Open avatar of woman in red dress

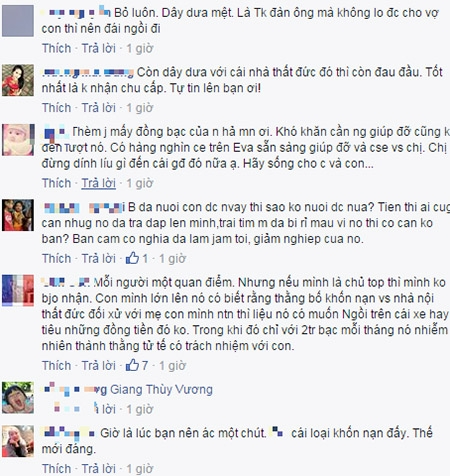click(x=18, y=80)
